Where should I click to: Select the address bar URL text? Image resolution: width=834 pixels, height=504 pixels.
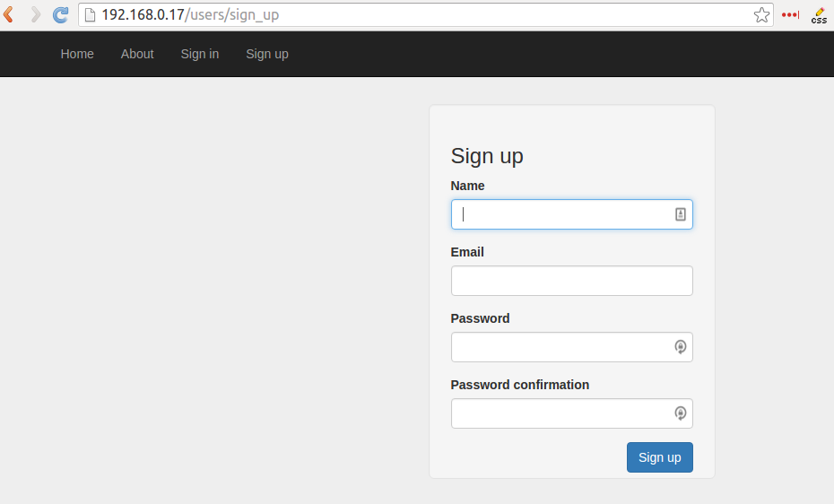[x=190, y=15]
